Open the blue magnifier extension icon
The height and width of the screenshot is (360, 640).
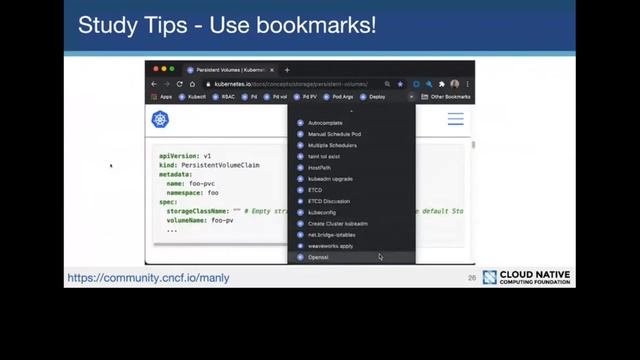tap(429, 84)
